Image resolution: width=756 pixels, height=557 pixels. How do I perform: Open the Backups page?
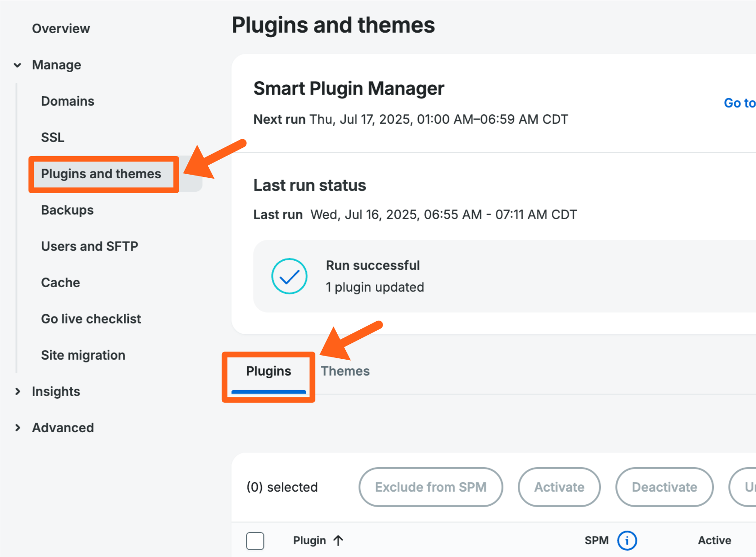point(67,210)
